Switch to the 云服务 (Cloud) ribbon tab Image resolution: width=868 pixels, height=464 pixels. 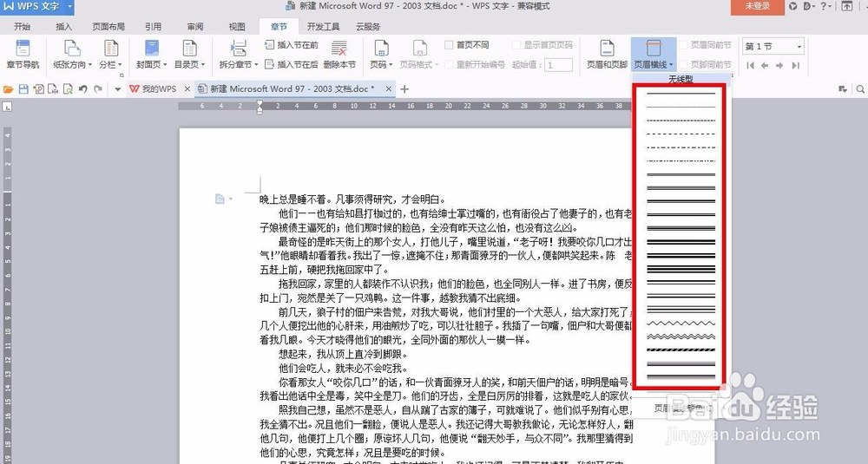pos(368,26)
